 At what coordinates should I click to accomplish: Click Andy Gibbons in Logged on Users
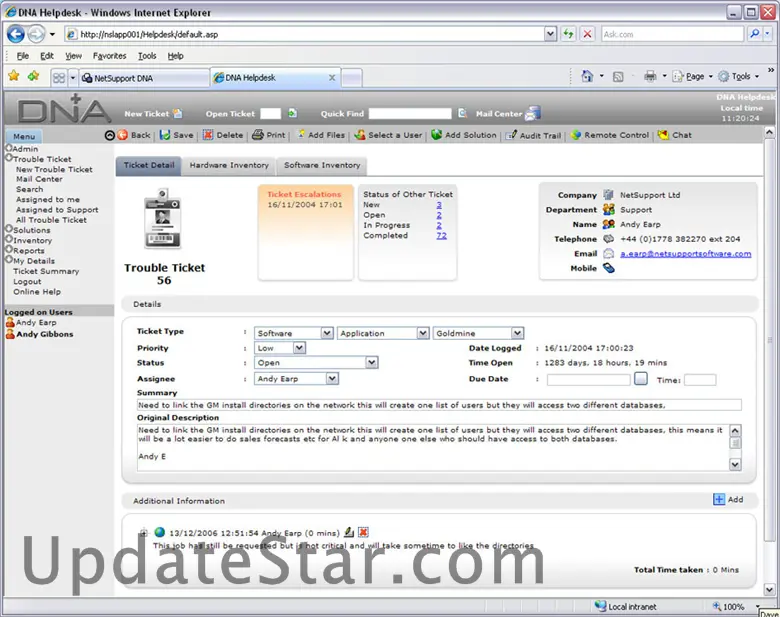[45, 334]
